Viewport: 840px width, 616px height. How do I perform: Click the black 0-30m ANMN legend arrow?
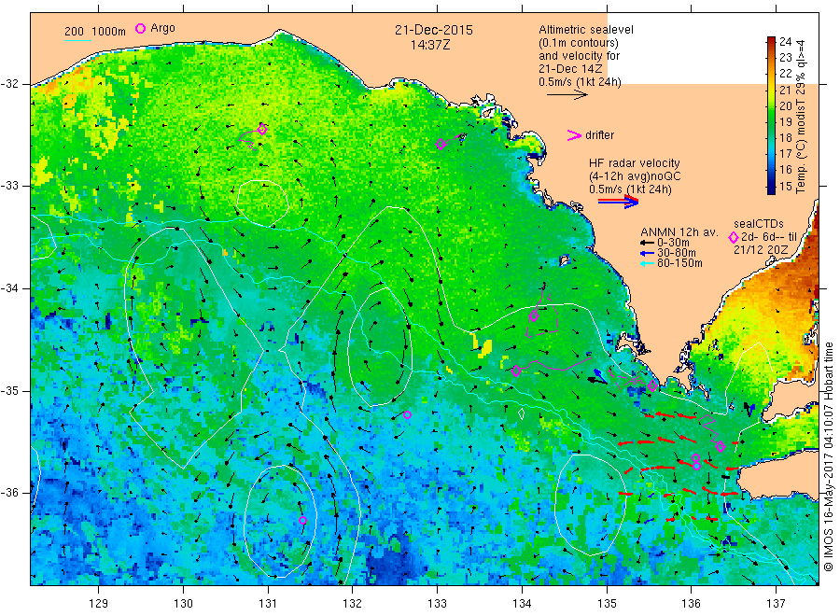[647, 243]
